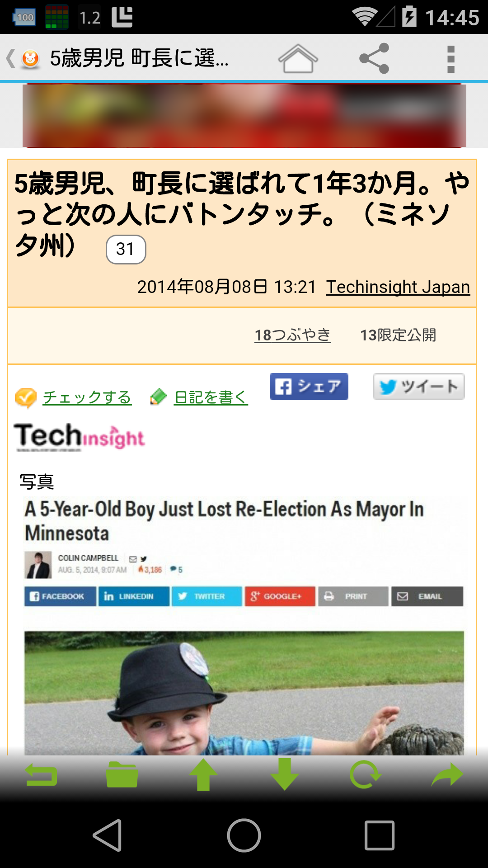Tap the green forward arrow icon
The image size is (488, 868).
tap(447, 775)
